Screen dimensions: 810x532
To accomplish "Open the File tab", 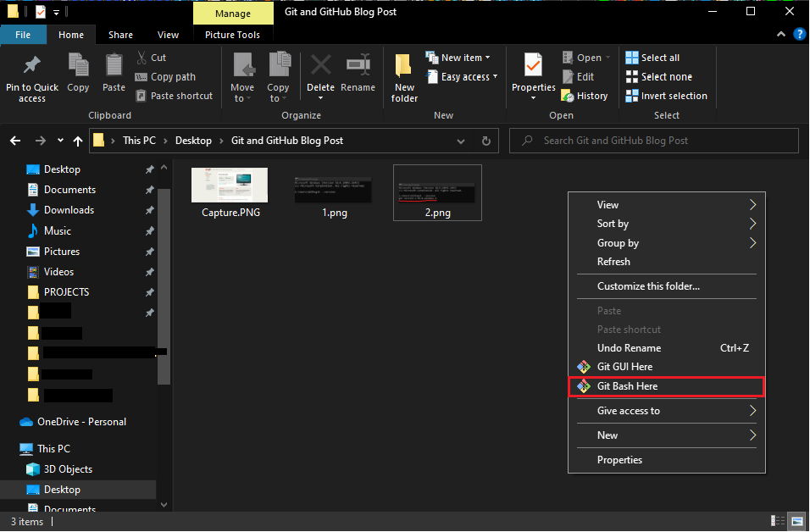I will click(x=23, y=35).
